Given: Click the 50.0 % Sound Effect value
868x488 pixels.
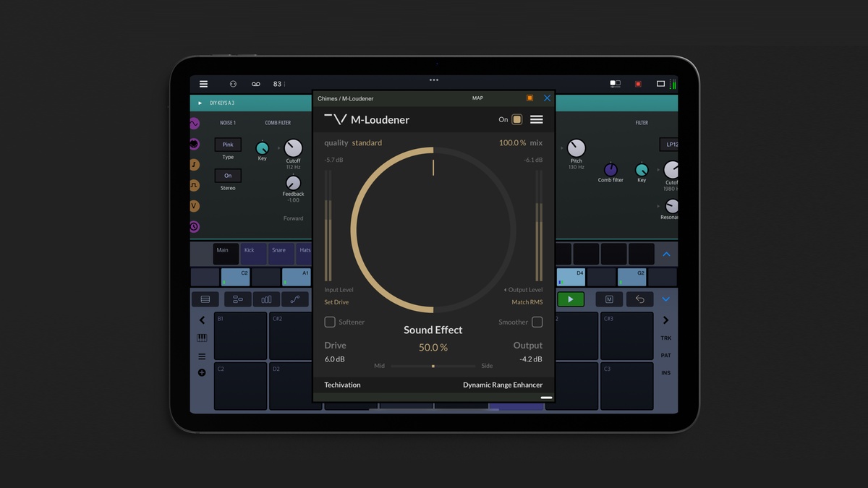Looking at the screenshot, I should click(x=433, y=348).
